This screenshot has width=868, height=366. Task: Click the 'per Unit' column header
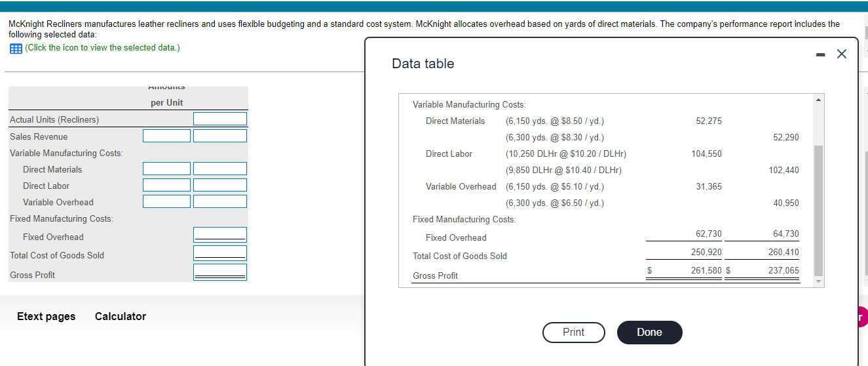pyautogui.click(x=167, y=102)
